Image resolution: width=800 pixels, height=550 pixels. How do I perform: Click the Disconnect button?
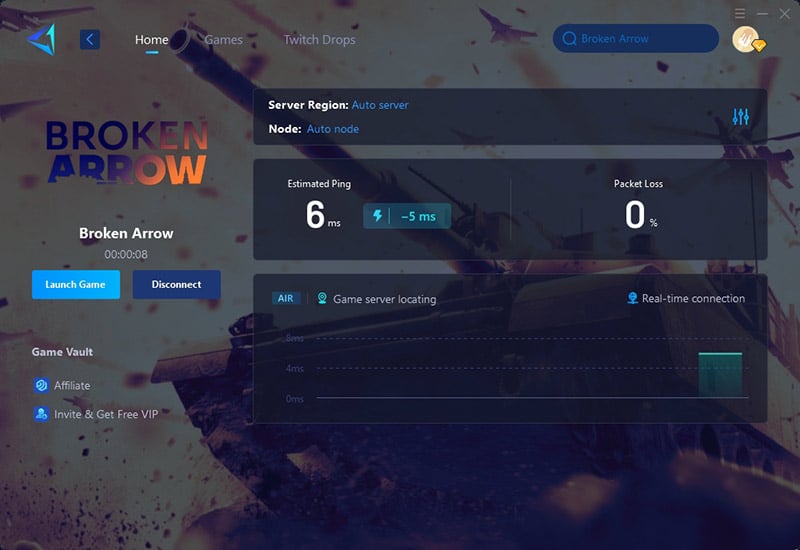pos(177,285)
